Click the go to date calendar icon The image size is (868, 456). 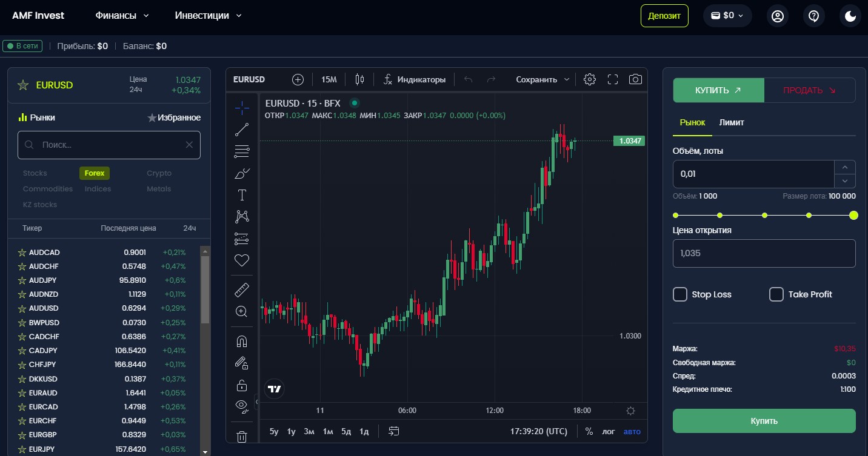(394, 431)
